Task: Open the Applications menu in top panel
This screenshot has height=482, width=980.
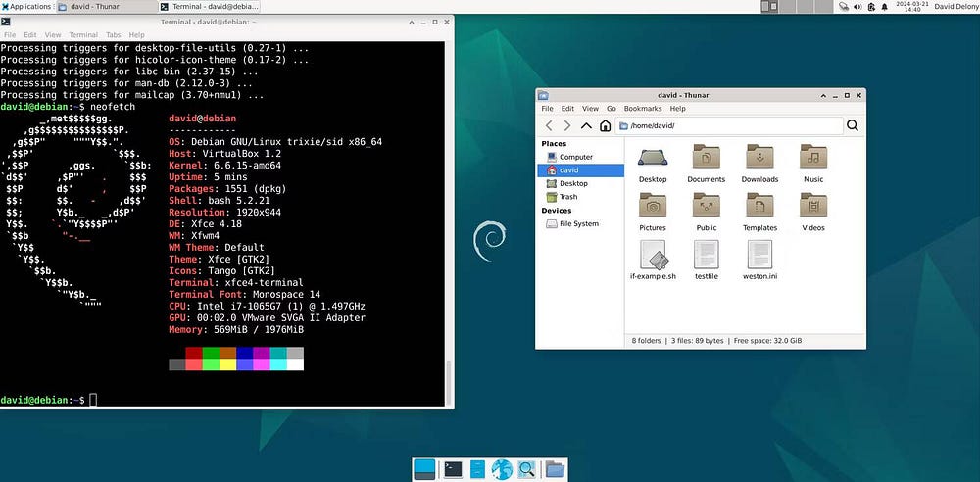Action: pos(26,6)
